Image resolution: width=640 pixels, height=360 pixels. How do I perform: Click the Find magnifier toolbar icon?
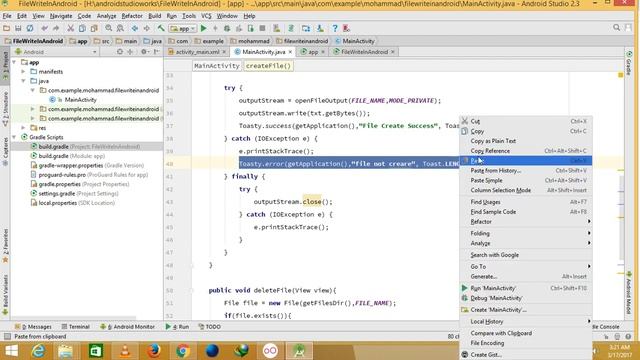coord(109,29)
